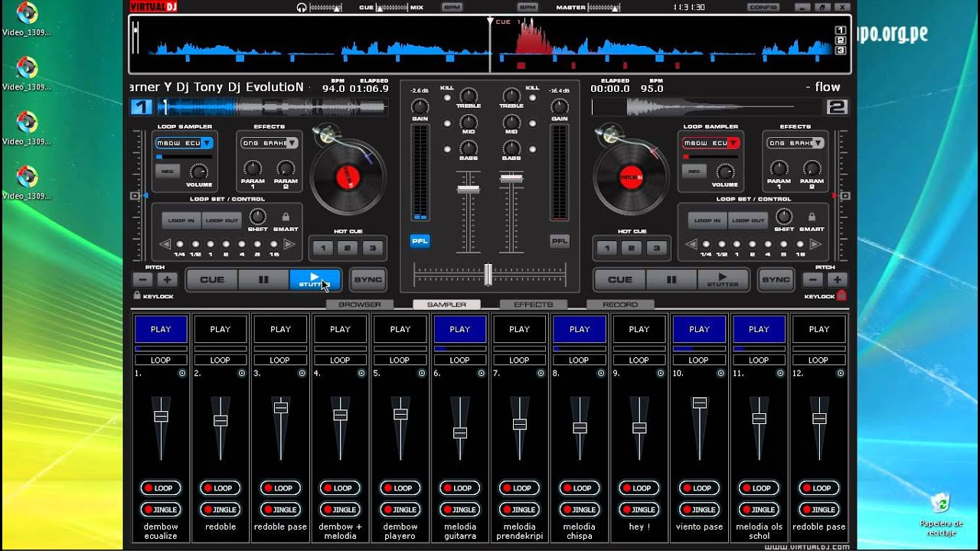The image size is (980, 551).
Task: Double loop length with right arrow on deck 1
Action: point(289,245)
